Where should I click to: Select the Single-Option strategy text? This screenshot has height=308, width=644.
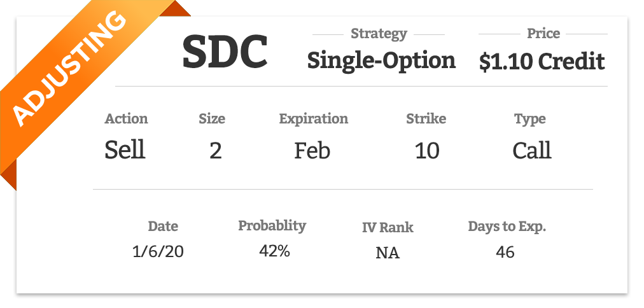[381, 61]
